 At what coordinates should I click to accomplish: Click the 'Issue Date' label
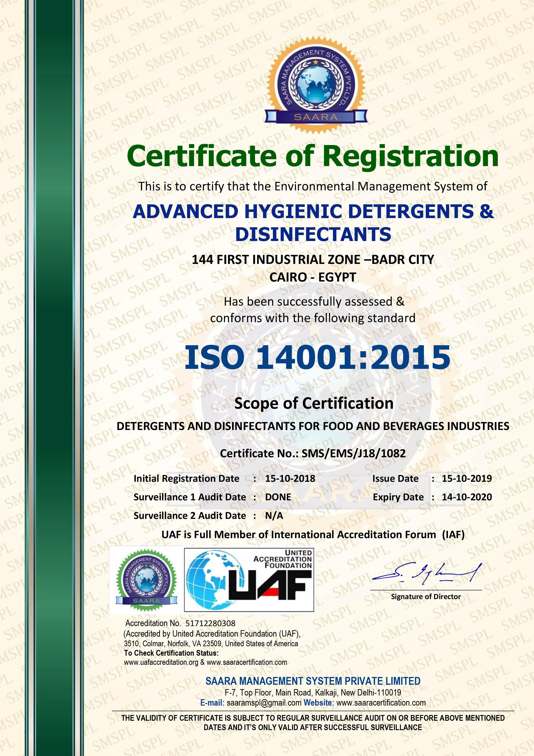395,478
